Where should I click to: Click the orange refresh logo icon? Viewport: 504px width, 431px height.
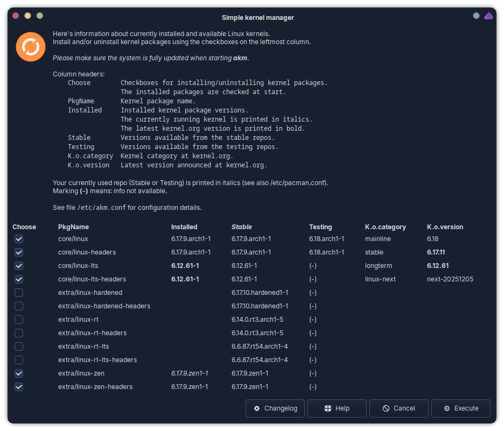31,47
